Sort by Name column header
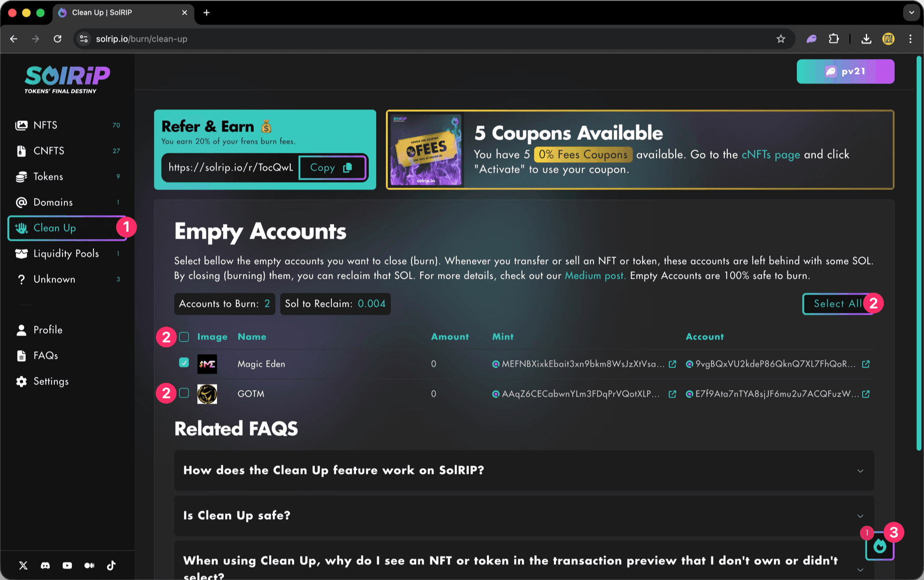The height and width of the screenshot is (580, 924). coord(252,337)
